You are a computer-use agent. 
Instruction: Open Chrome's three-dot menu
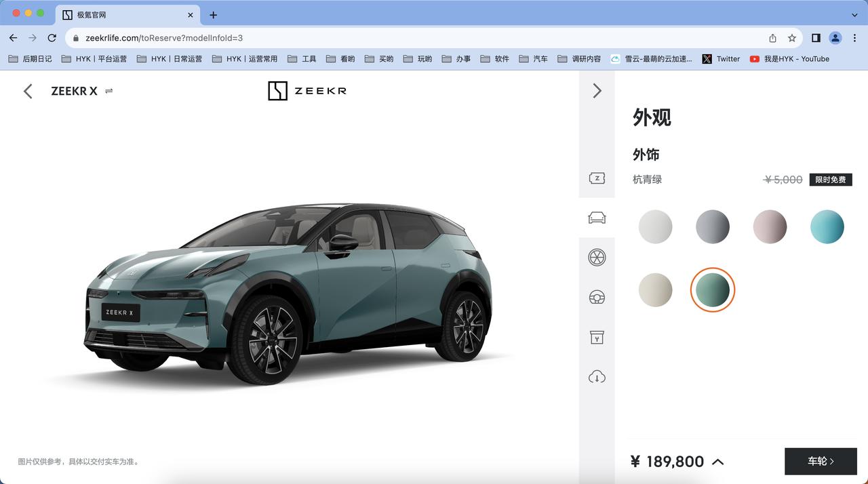[854, 38]
